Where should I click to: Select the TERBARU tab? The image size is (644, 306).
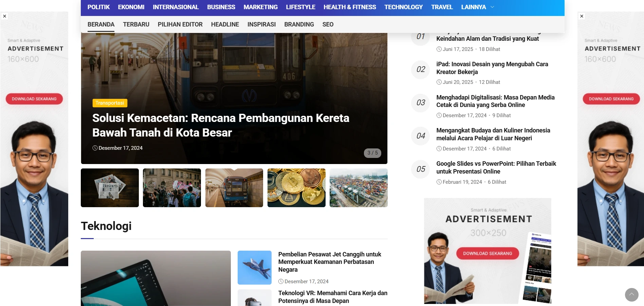click(136, 24)
